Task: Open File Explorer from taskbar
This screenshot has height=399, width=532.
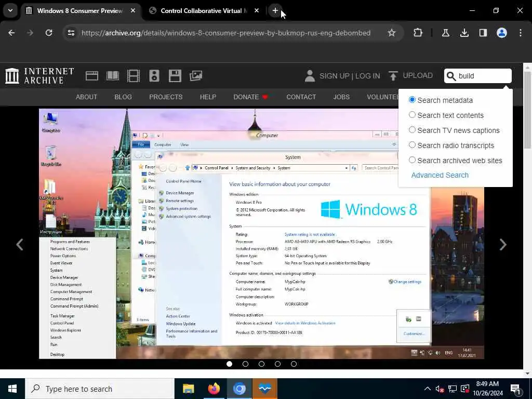Action: (x=188, y=389)
